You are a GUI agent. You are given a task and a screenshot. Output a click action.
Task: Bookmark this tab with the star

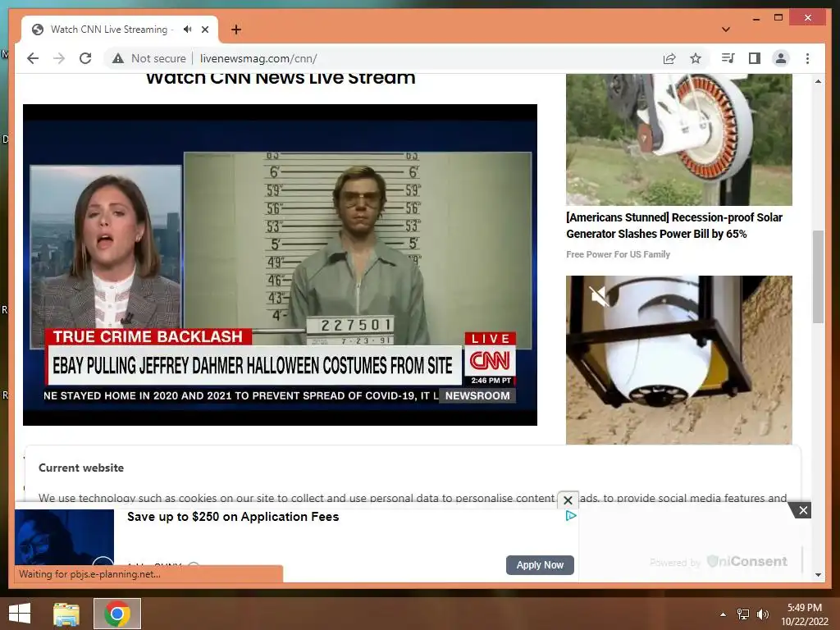tap(696, 58)
